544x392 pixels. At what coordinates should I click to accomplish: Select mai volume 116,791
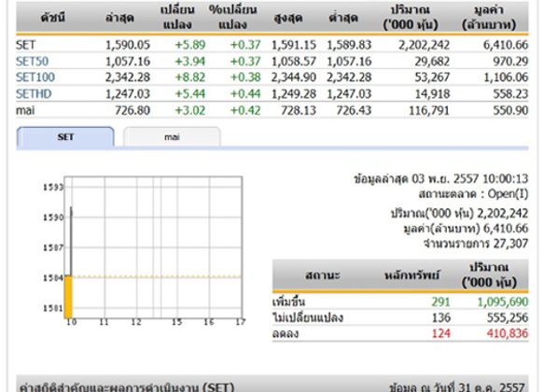429,110
